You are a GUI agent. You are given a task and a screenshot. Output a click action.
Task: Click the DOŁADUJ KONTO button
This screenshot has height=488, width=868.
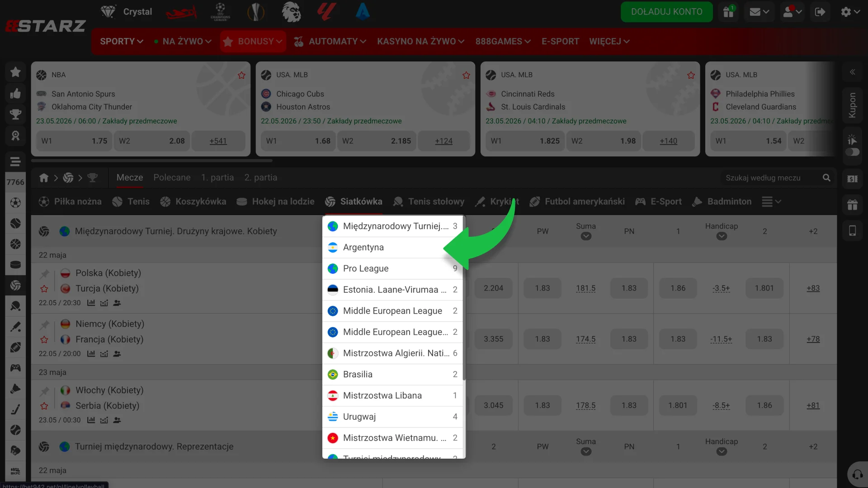666,12
